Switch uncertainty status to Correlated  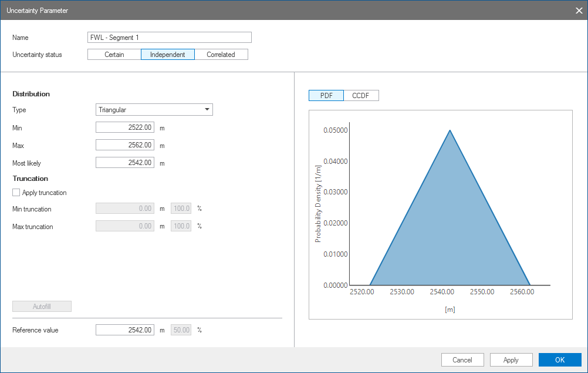point(221,55)
